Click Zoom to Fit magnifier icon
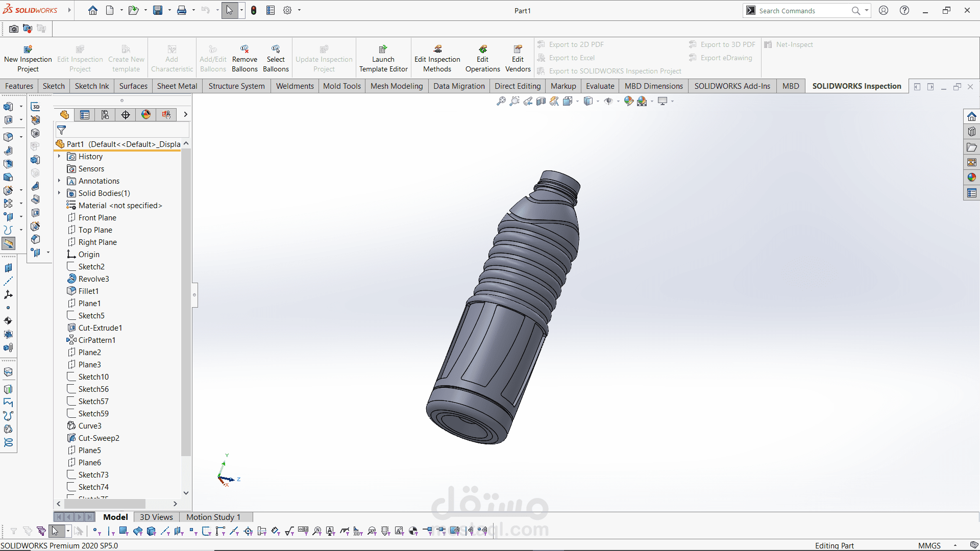 501,101
